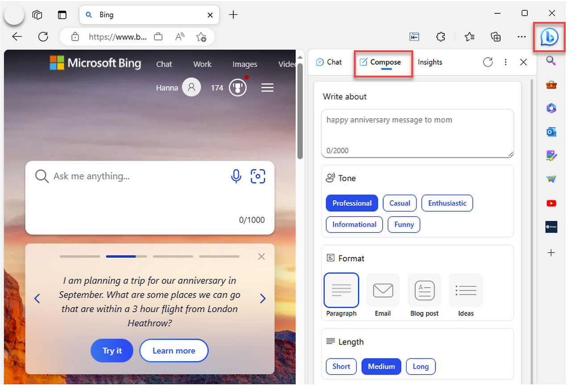Viewport: 571px width, 392px height.
Task: Click the Microsoft Bing logo
Action: pos(95,63)
